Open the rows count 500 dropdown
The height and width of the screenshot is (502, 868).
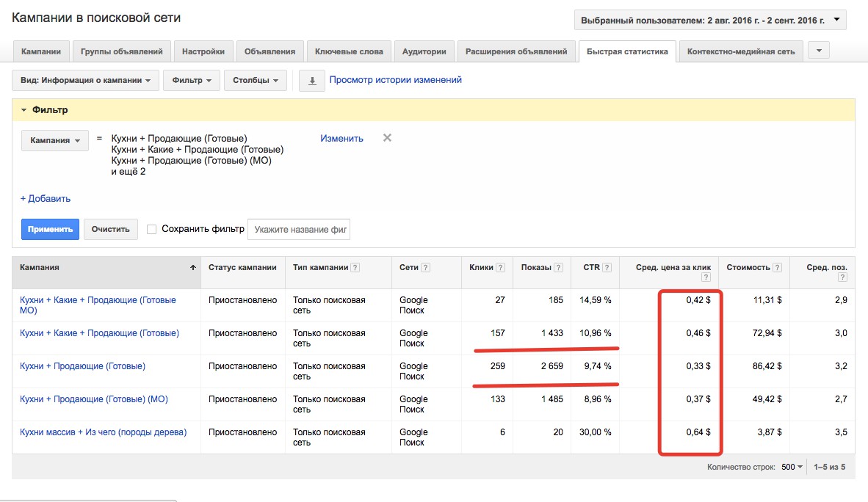792,467
